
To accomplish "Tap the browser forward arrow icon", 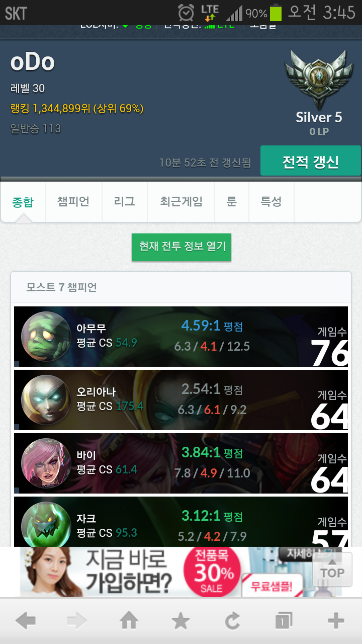I will 77,621.
